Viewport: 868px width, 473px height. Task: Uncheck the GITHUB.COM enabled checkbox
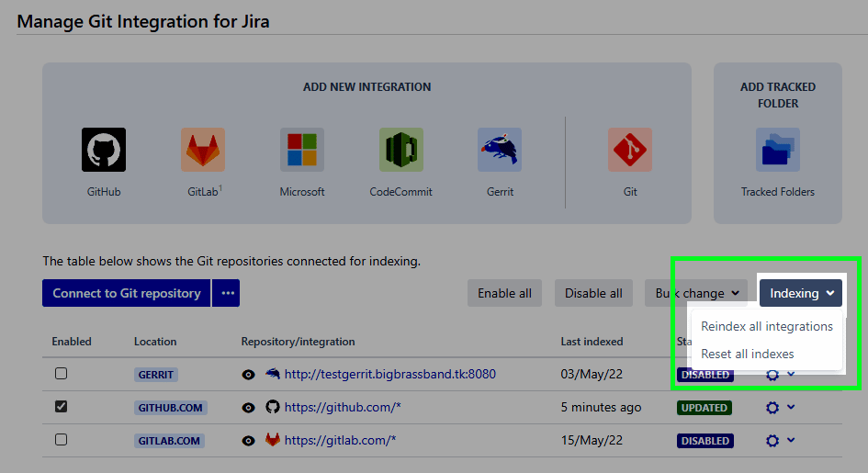point(61,407)
